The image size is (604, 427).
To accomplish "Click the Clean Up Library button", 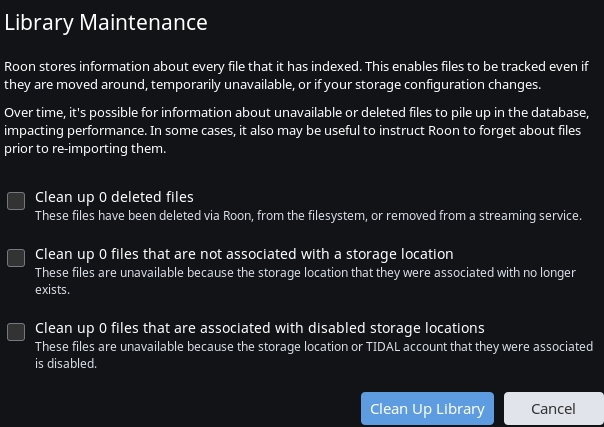I will [x=427, y=409].
